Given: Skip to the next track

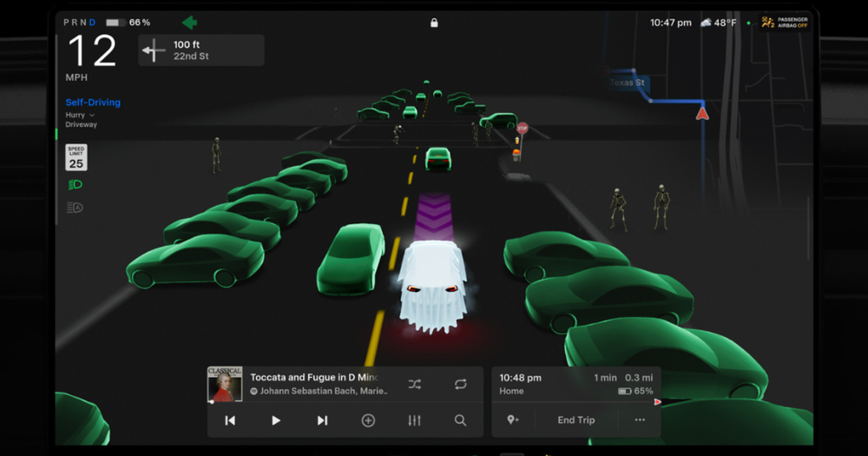Looking at the screenshot, I should (322, 420).
